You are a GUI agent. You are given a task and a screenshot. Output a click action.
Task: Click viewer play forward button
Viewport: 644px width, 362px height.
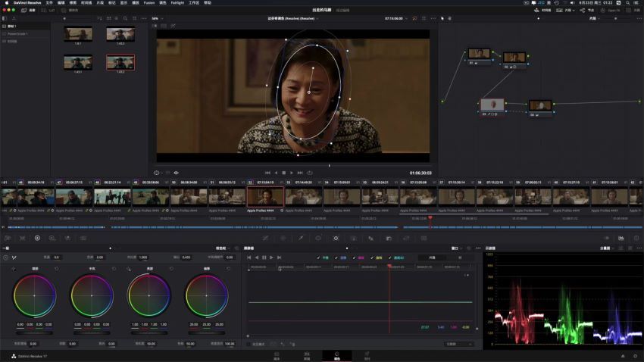point(292,173)
